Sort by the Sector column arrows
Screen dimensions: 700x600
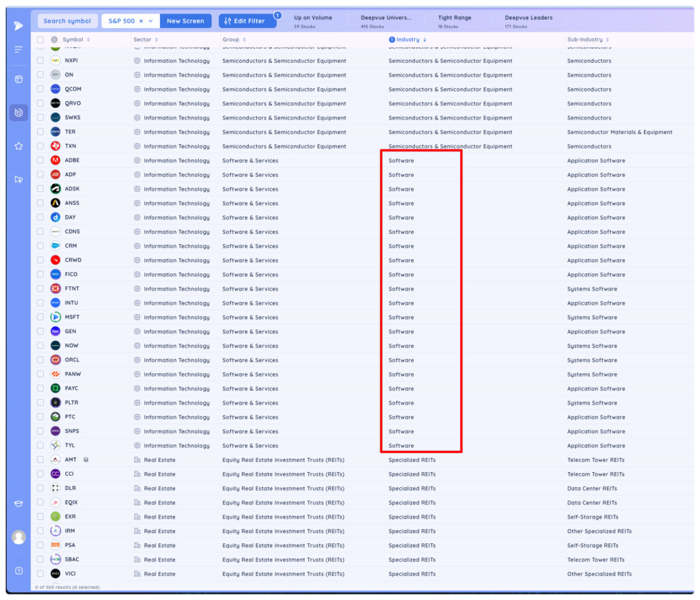[157, 40]
